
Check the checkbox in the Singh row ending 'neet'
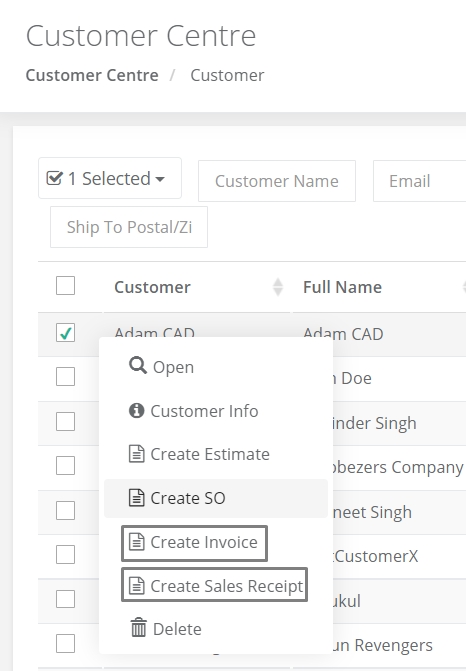[65, 511]
